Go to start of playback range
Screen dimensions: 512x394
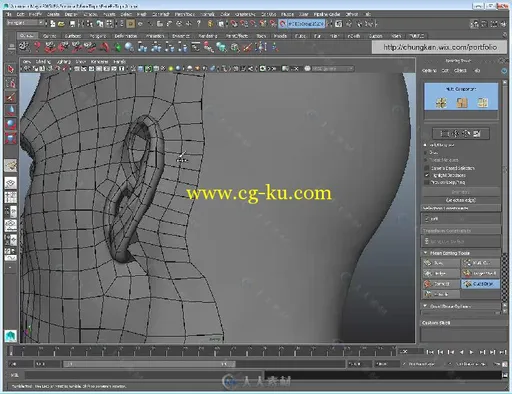pos(430,352)
